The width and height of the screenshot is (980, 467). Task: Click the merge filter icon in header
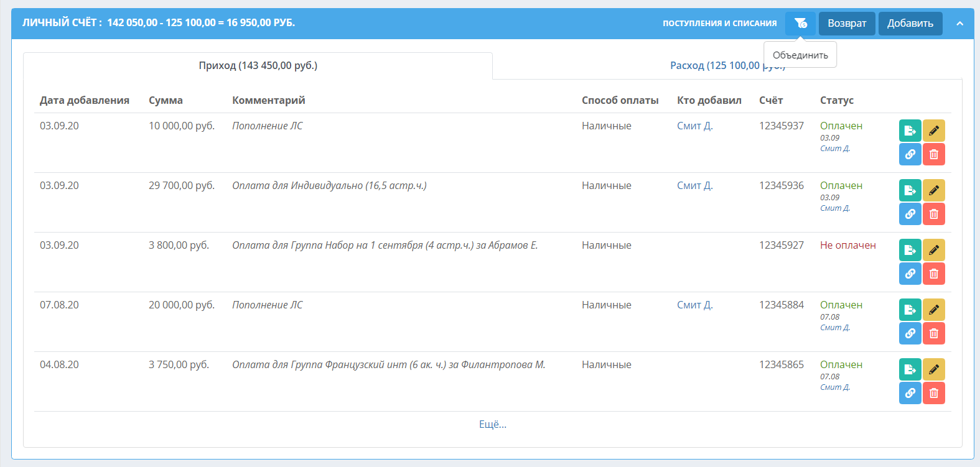[800, 24]
